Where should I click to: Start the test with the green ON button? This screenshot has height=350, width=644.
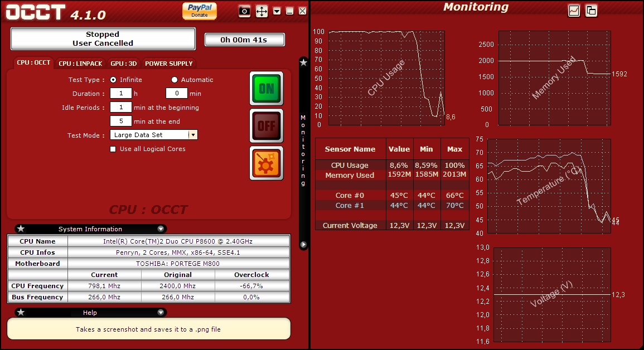pos(267,89)
